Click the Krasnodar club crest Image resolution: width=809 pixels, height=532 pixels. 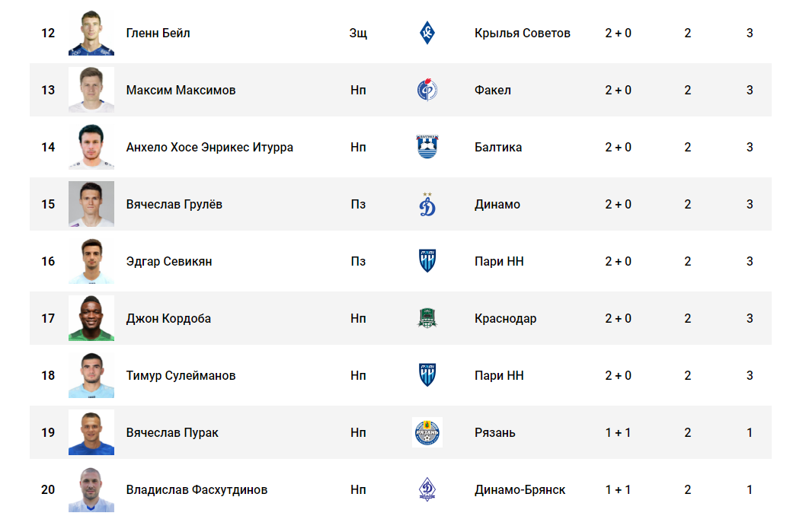click(427, 318)
